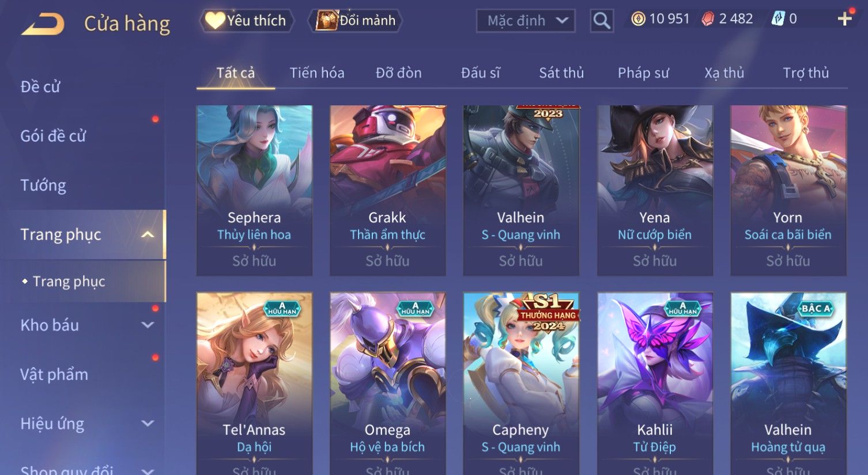Switch to the Sát thủ tab
The image size is (868, 475).
coord(561,73)
